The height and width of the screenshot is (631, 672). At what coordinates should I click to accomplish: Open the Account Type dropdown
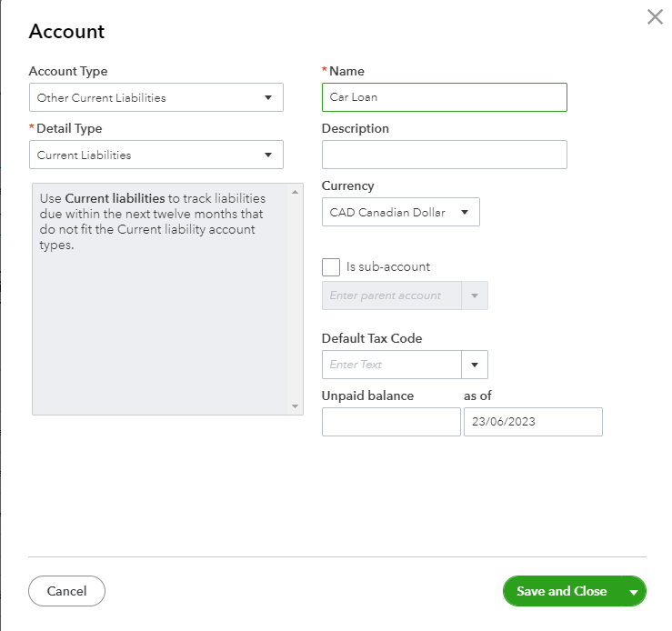coord(156,97)
